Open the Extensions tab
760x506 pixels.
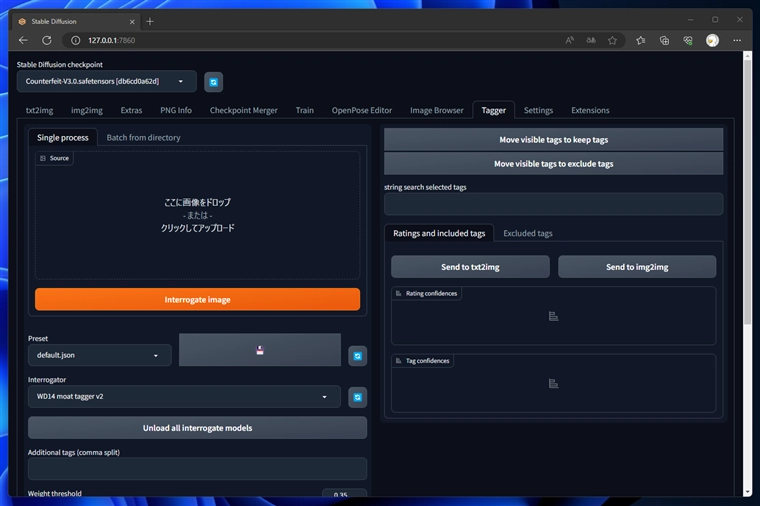(x=590, y=110)
